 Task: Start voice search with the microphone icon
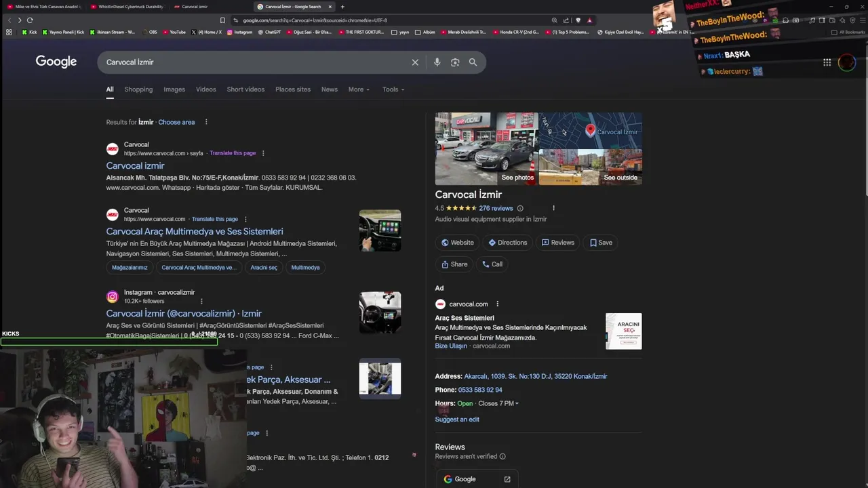437,62
